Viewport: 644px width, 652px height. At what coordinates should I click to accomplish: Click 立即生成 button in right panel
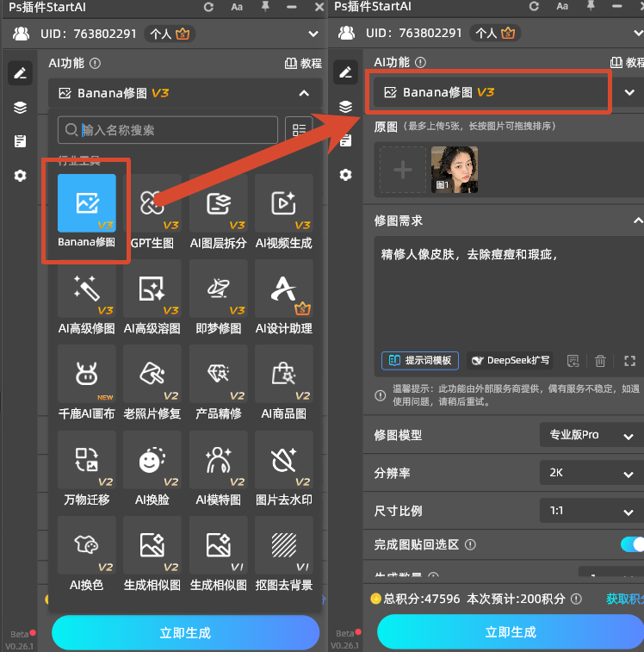[511, 632]
